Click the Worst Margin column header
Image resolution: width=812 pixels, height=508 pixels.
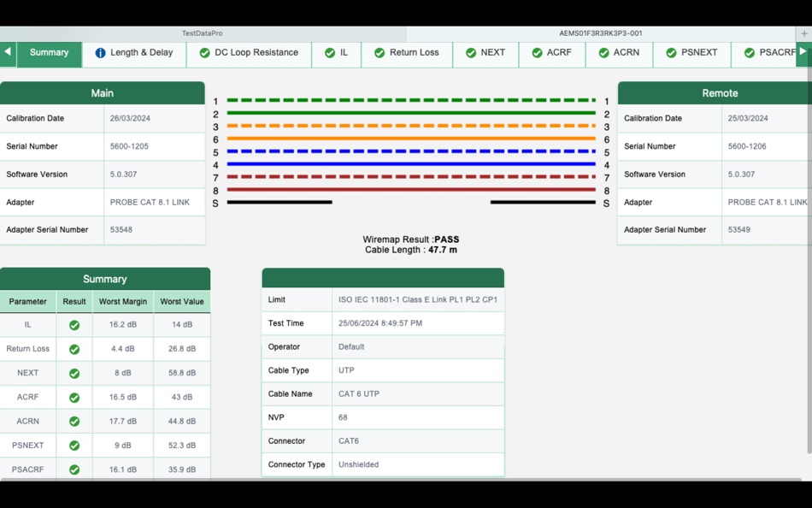(123, 302)
